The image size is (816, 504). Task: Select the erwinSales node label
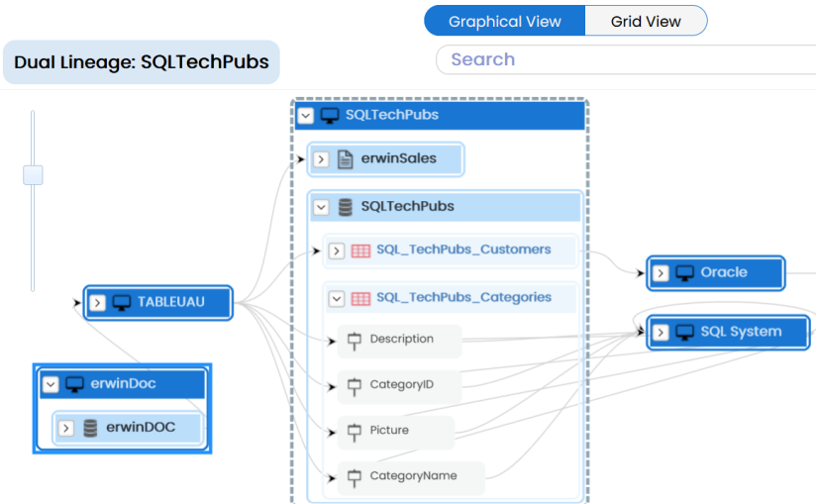pos(399,158)
